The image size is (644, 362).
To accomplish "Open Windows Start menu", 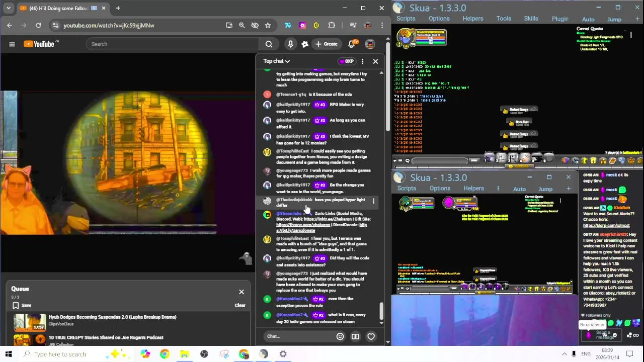I will click(9, 354).
